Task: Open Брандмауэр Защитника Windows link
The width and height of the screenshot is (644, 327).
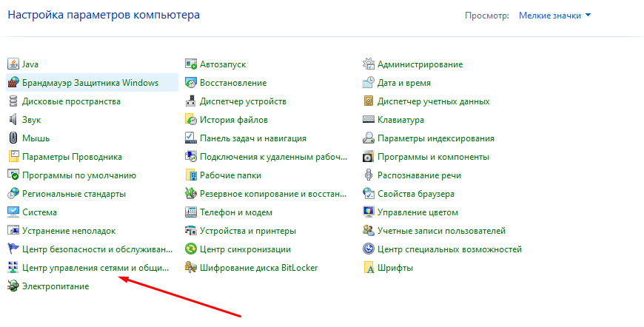Action: (90, 83)
